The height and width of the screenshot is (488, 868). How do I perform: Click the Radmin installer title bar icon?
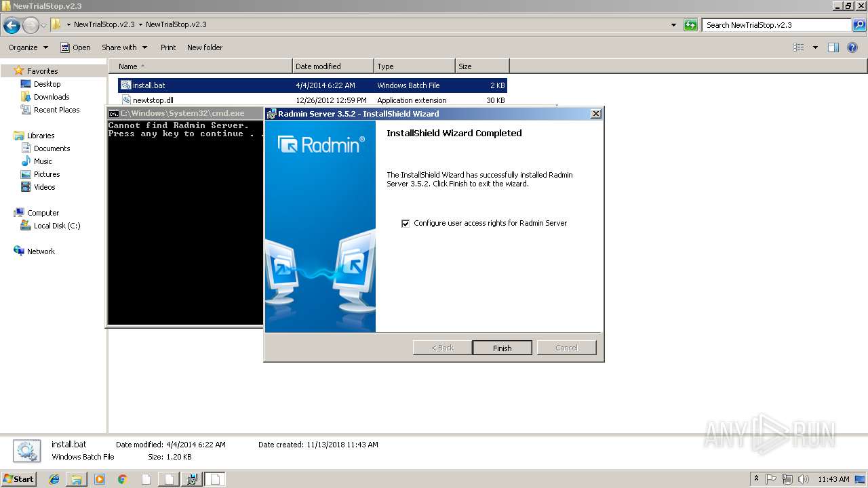pyautogui.click(x=271, y=114)
